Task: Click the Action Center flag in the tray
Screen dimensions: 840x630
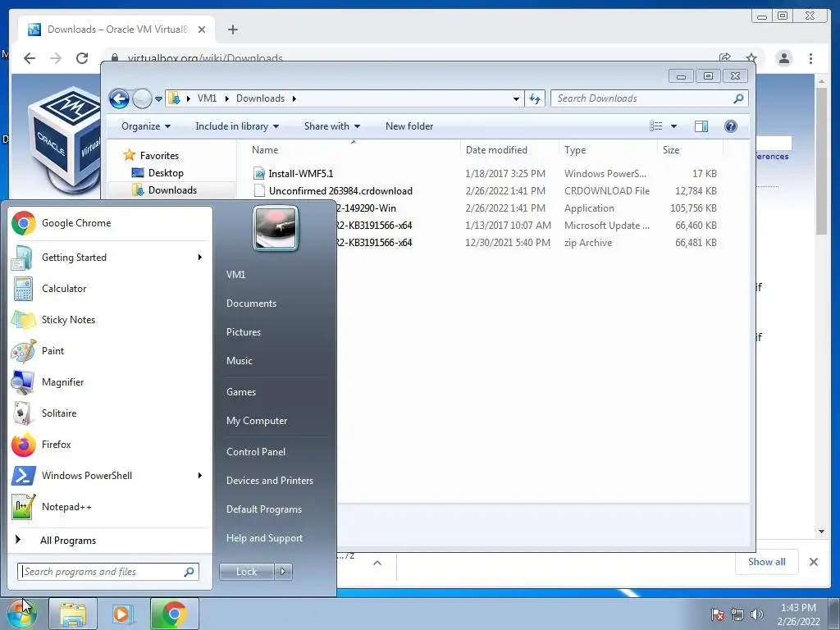Action: click(717, 614)
